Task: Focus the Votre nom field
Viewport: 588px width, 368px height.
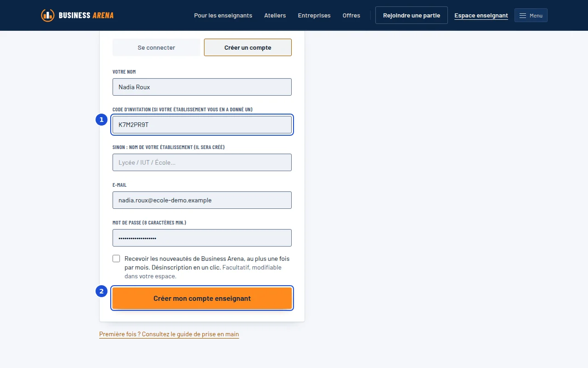Action: (202, 87)
